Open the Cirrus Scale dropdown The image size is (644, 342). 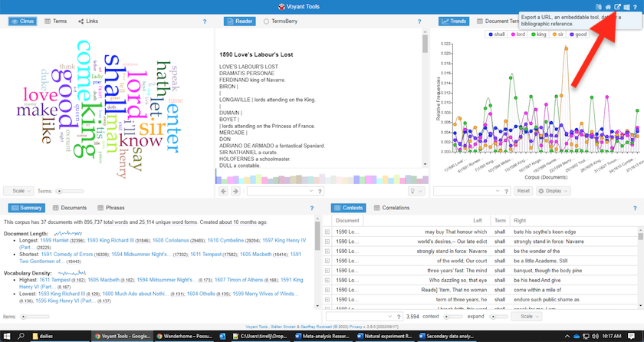18,191
